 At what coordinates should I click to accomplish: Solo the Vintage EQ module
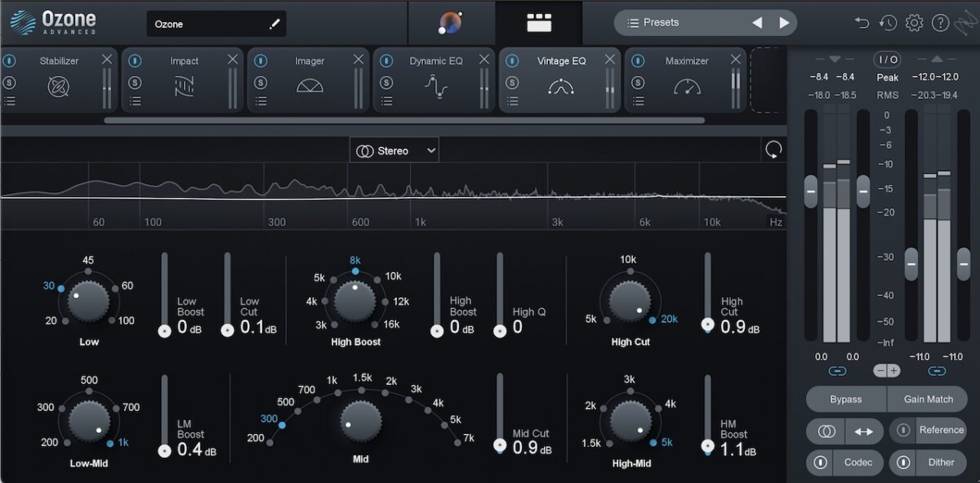point(512,82)
